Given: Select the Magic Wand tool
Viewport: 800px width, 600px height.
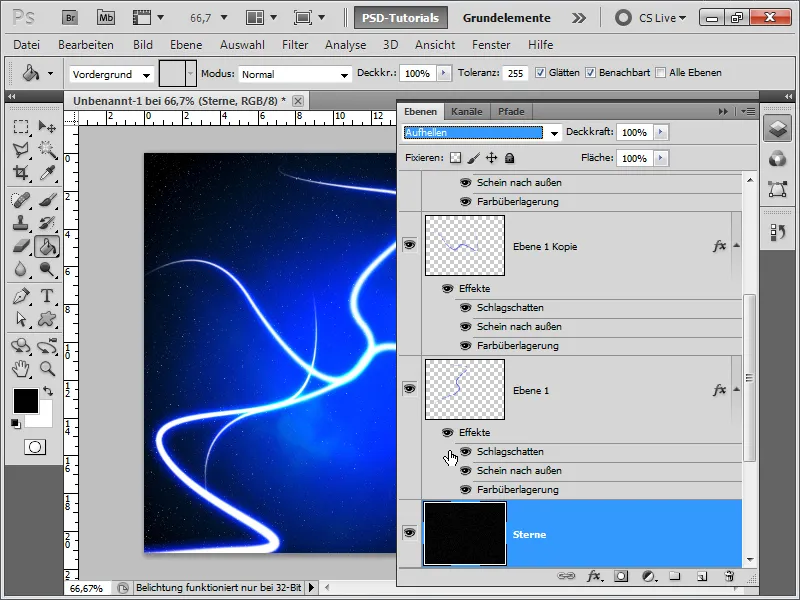Looking at the screenshot, I should (47, 149).
